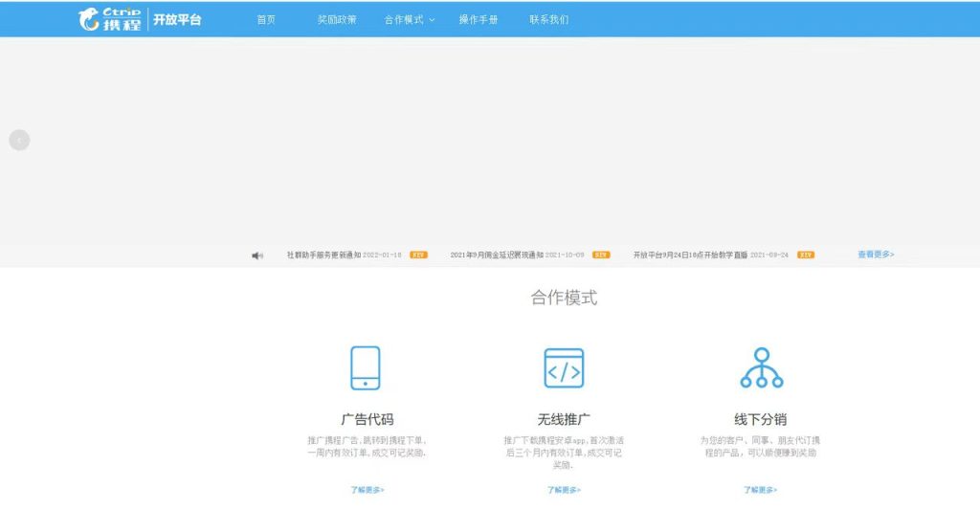Screen dimensions: 980x532
Task: Click the distribution tree icon above 线下分销
Action: pyautogui.click(x=761, y=368)
